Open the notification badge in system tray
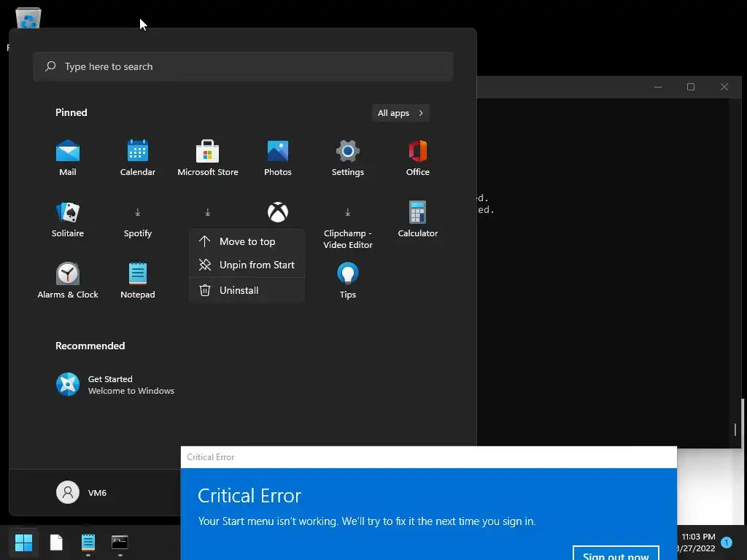The image size is (747, 560). (727, 542)
